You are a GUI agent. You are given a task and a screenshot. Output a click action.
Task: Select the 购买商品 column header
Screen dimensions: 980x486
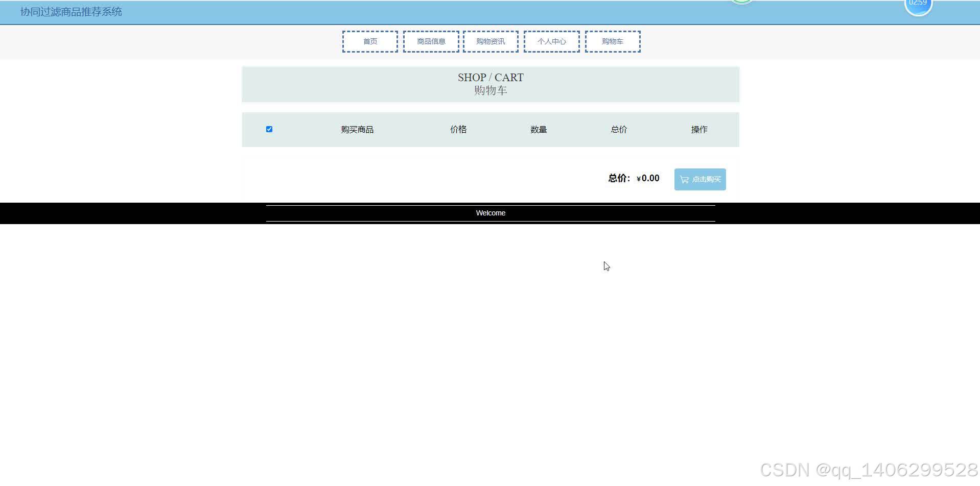357,129
